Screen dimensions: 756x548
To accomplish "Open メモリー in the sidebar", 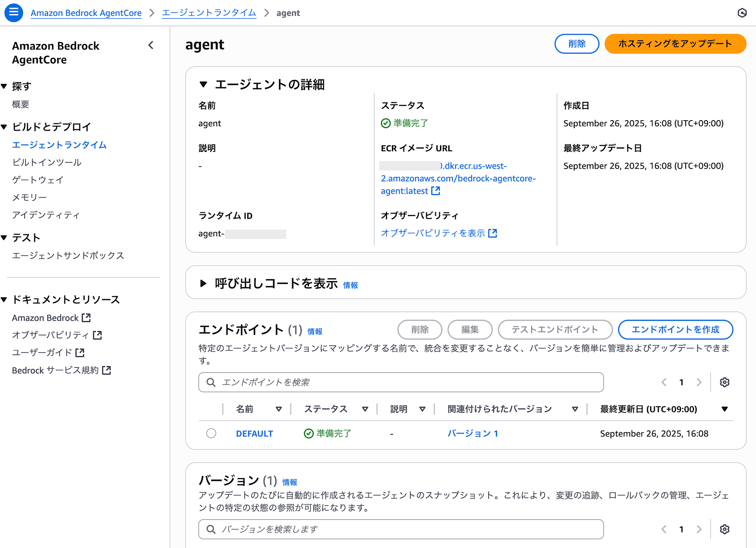I will coord(29,197).
